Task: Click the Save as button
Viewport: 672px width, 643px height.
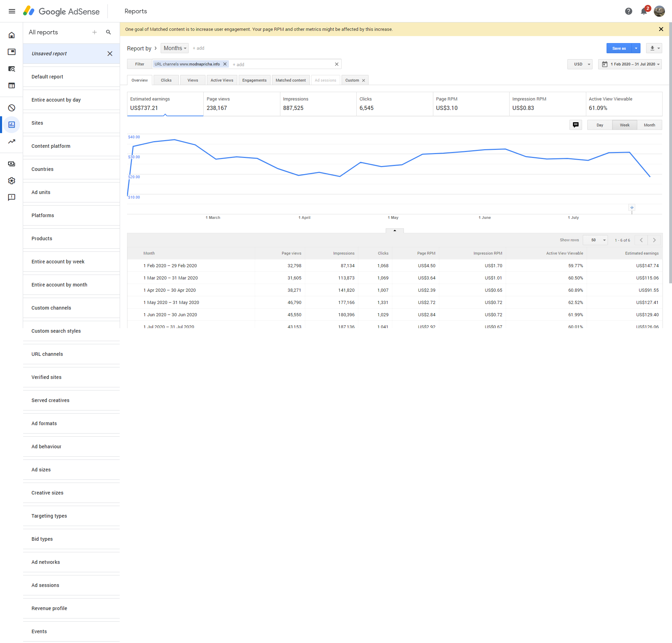Action: click(619, 48)
